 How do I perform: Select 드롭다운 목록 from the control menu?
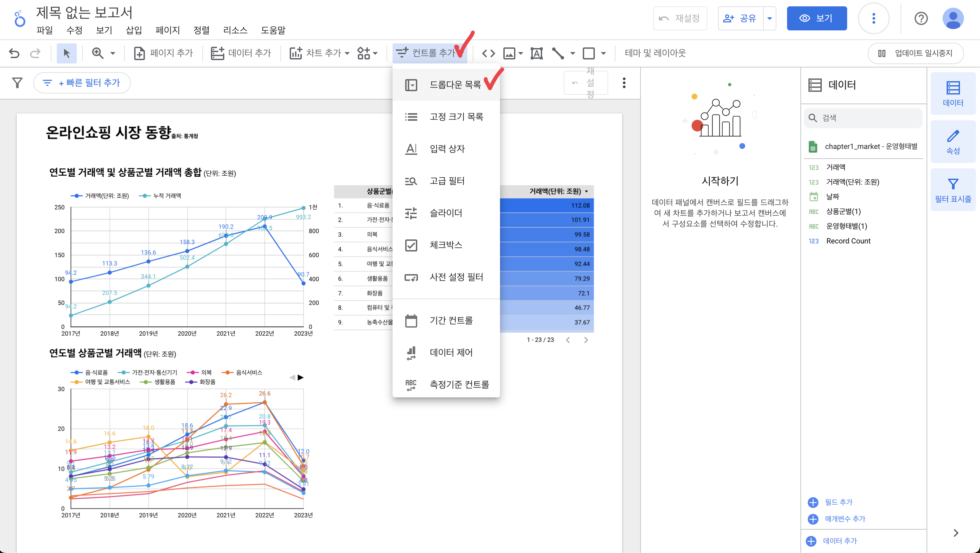(455, 84)
